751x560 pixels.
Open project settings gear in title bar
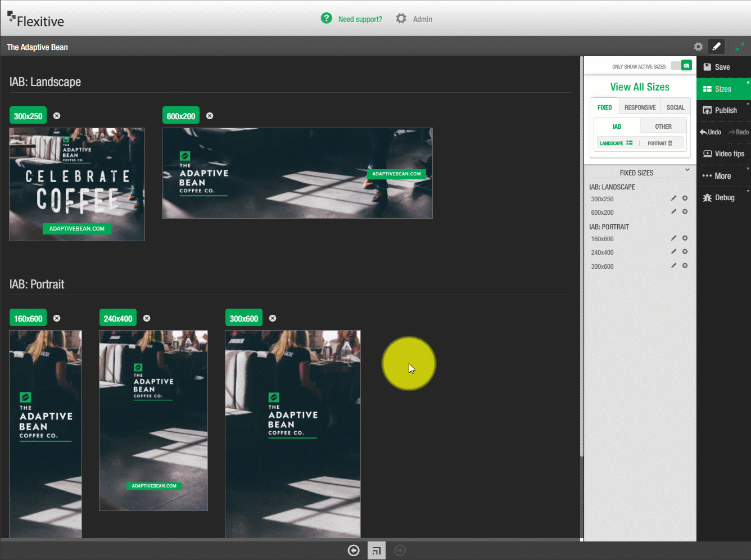coord(698,47)
